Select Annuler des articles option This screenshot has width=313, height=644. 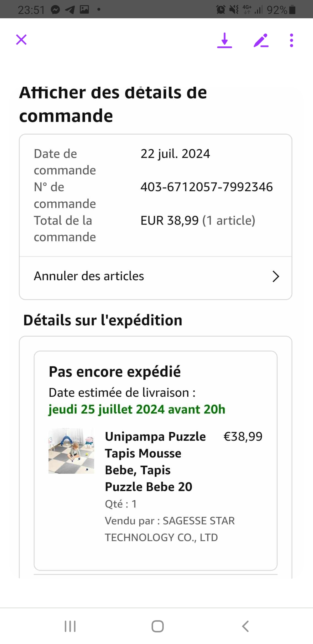[89, 276]
